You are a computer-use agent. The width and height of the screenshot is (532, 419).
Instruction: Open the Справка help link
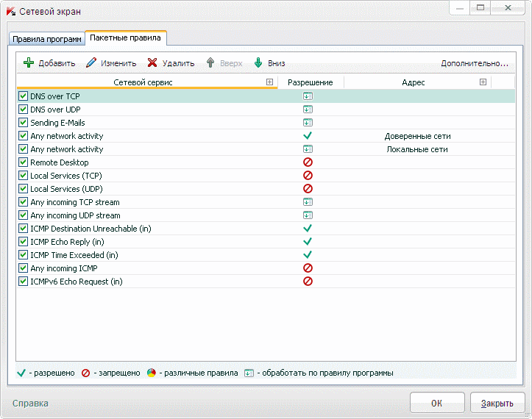[x=30, y=403]
